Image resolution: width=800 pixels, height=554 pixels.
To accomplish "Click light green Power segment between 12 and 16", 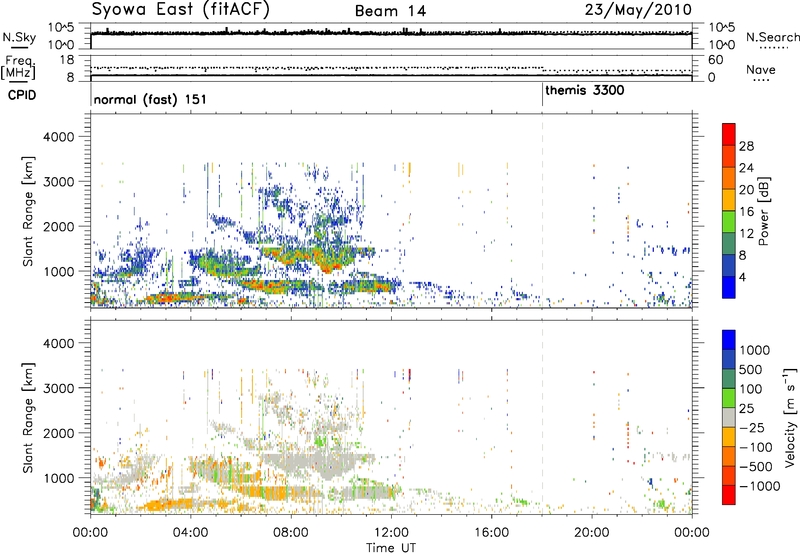I will pos(729,222).
